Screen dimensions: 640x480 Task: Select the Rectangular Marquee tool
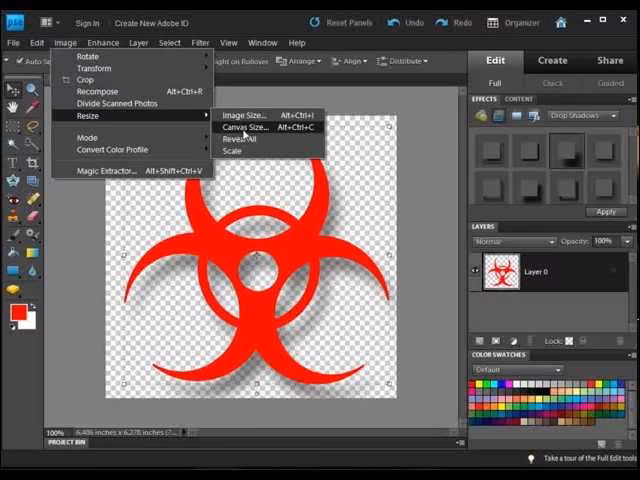pos(13,126)
